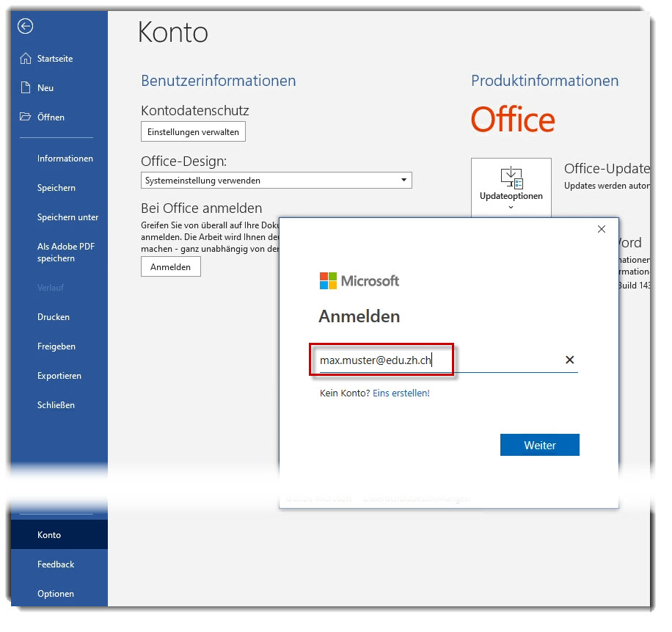Click the Neu document icon
Screen dimensions: 672x632
coord(26,88)
